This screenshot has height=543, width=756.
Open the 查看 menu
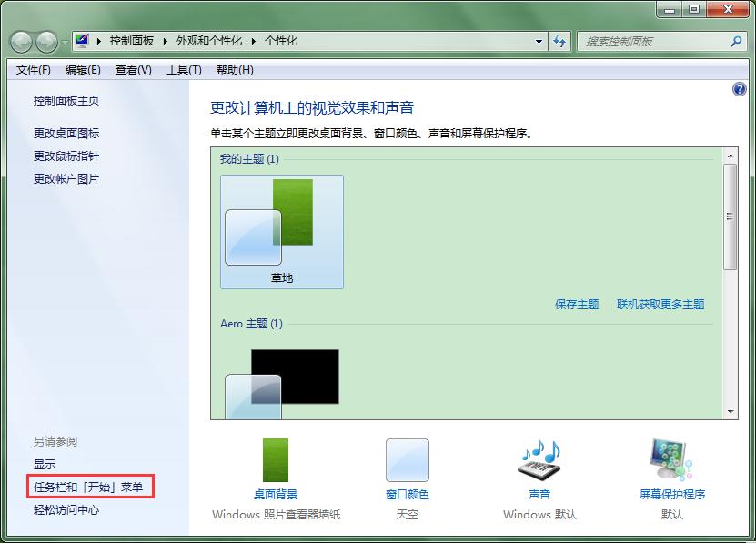point(132,69)
